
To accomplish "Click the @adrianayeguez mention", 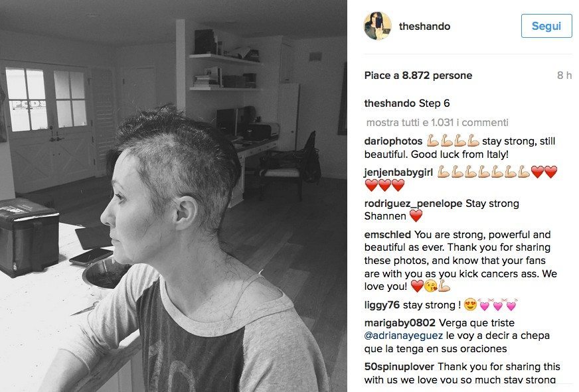I will coord(403,336).
